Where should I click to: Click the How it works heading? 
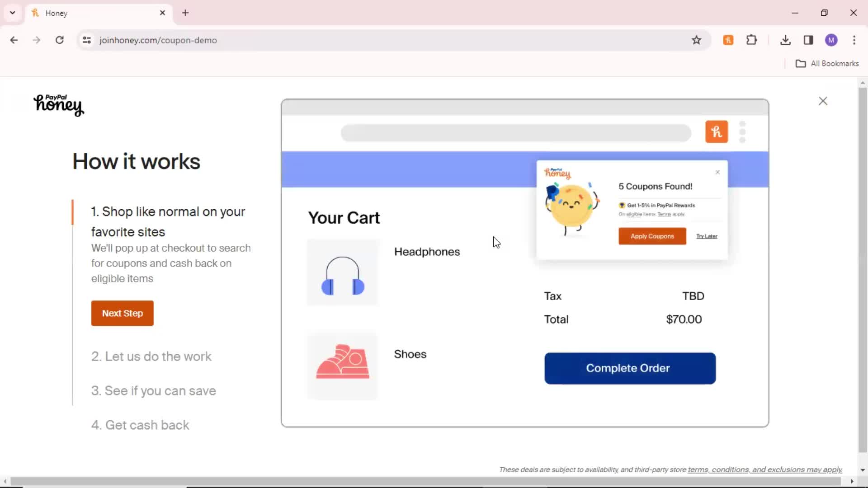(136, 161)
